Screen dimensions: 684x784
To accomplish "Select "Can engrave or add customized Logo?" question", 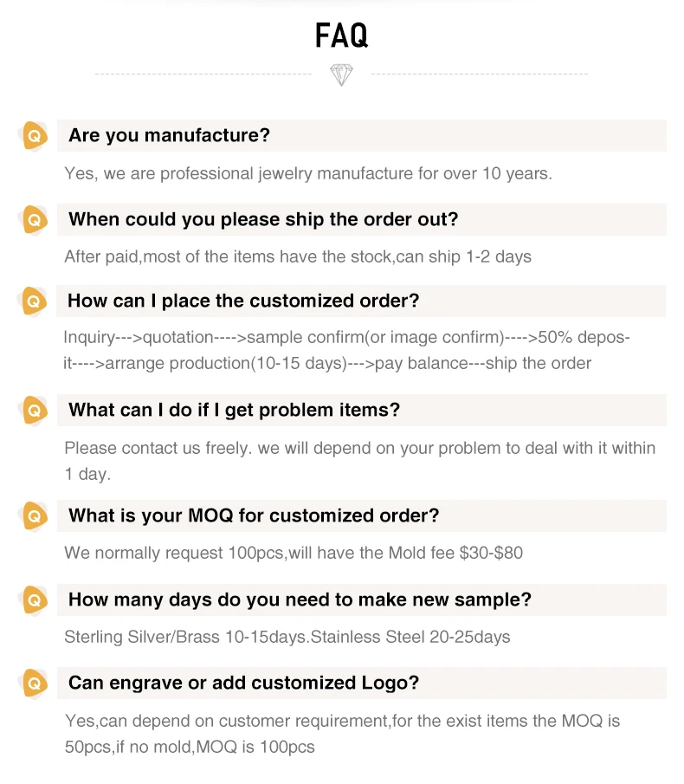I will [243, 683].
